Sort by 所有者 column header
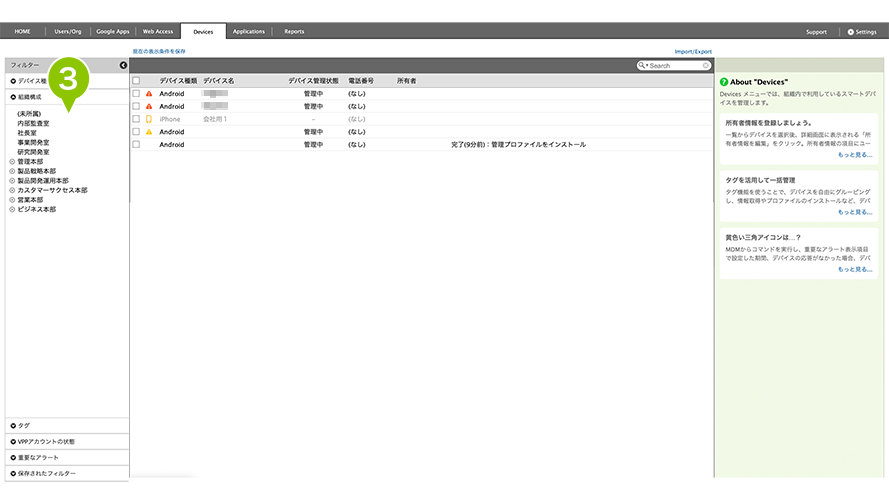Screen dimensions: 889x500 coord(407,81)
